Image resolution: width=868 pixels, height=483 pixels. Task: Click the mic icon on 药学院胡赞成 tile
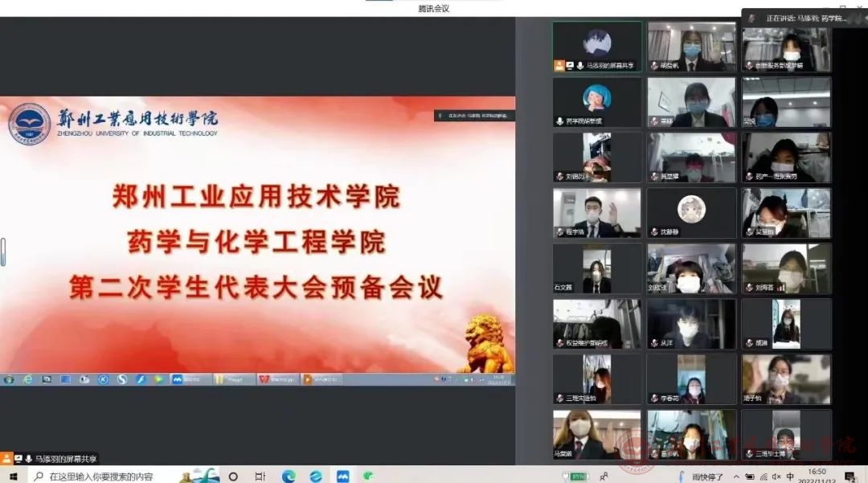coord(559,121)
